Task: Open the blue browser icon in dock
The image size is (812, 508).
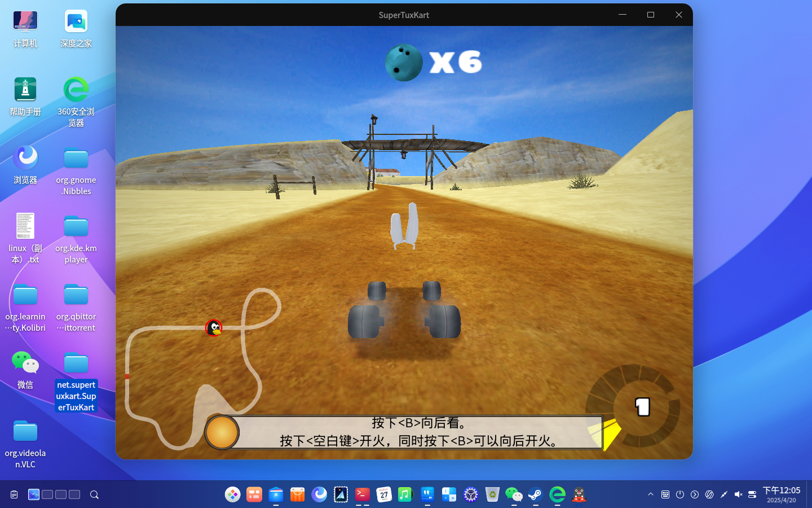Action: pyautogui.click(x=319, y=494)
